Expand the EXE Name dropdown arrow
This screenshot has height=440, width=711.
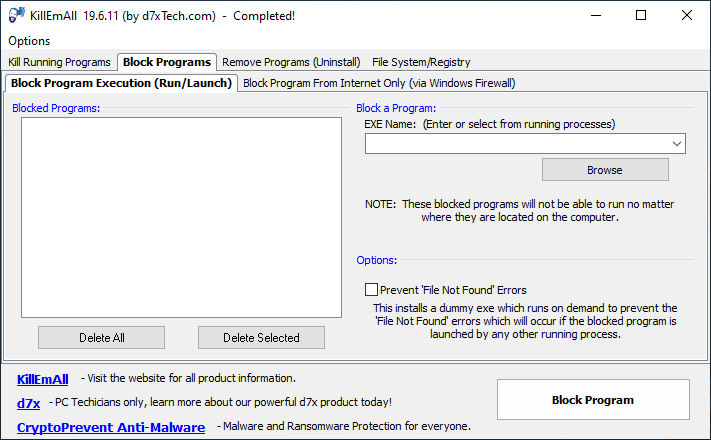[x=677, y=144]
